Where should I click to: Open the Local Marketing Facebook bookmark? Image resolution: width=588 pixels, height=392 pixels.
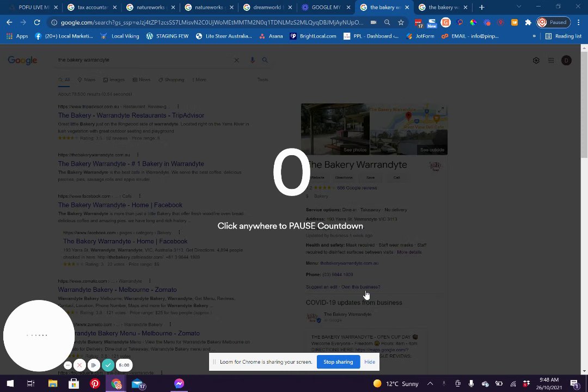tap(64, 36)
